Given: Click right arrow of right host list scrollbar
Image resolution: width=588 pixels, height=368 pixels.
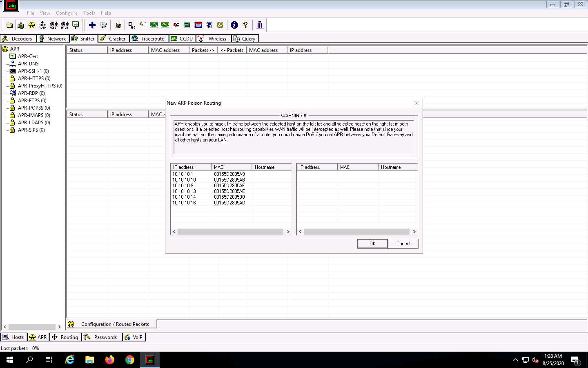Looking at the screenshot, I should 414,231.
